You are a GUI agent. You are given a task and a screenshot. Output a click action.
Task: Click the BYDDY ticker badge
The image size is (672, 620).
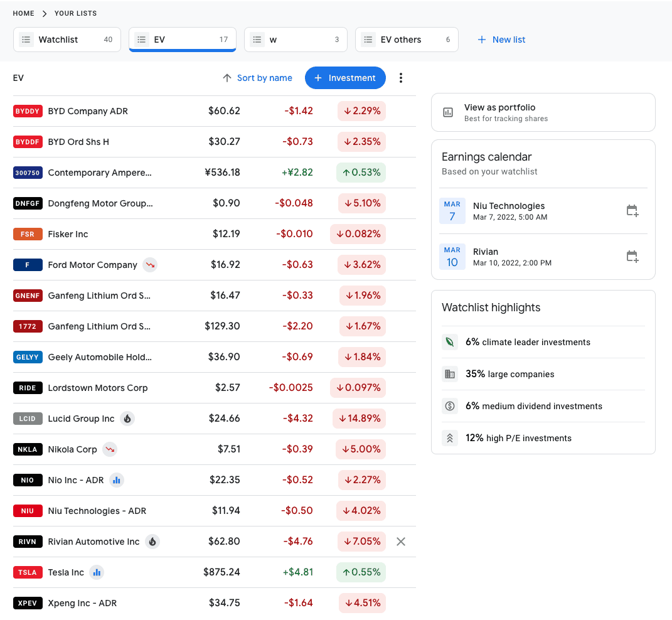[x=28, y=111]
